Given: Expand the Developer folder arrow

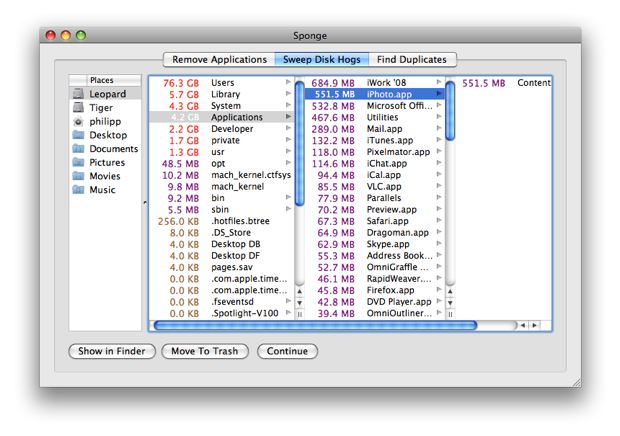Looking at the screenshot, I should tap(288, 128).
